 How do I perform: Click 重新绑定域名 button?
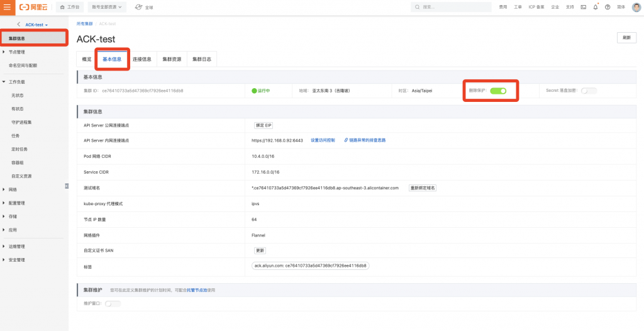422,188
